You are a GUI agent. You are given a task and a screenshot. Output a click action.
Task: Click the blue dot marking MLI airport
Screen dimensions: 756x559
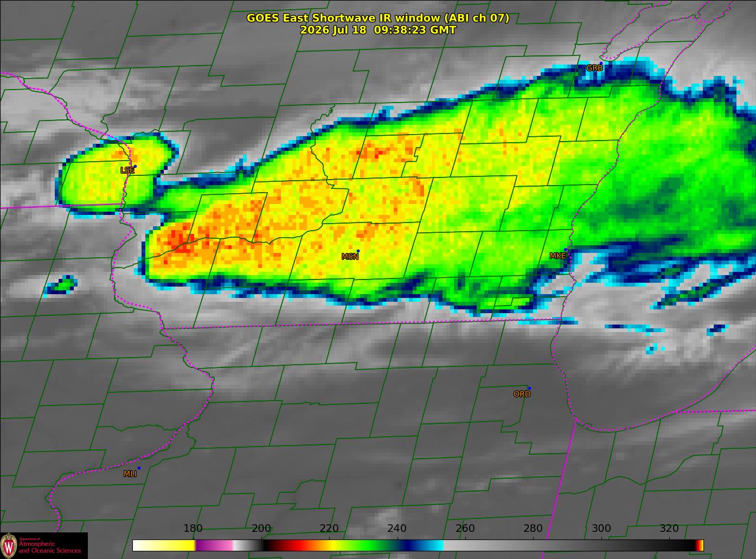click(139, 468)
